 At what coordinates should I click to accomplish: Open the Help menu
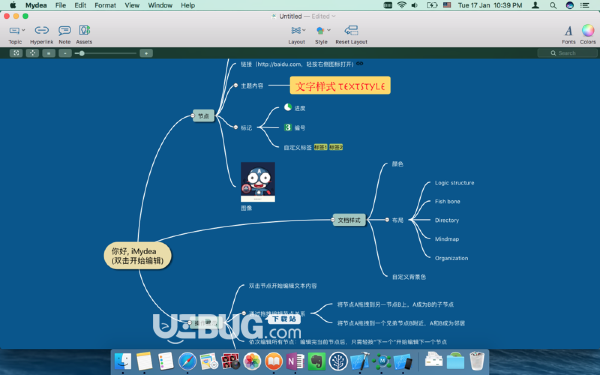(x=188, y=5)
